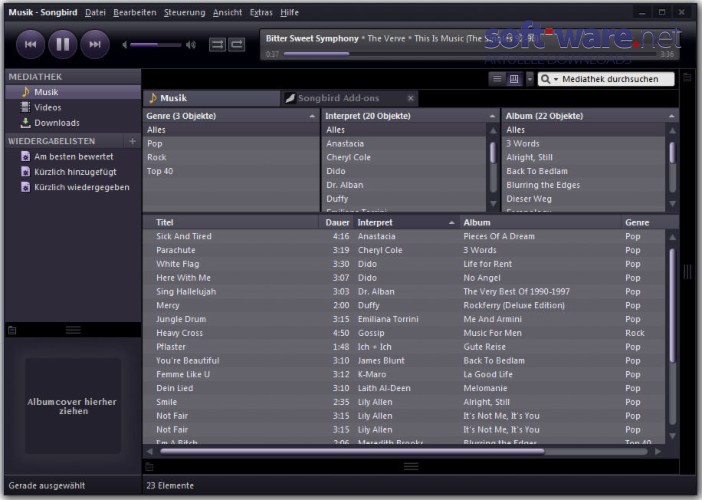Open the Datei menu
This screenshot has width=702, height=500.
(x=95, y=13)
